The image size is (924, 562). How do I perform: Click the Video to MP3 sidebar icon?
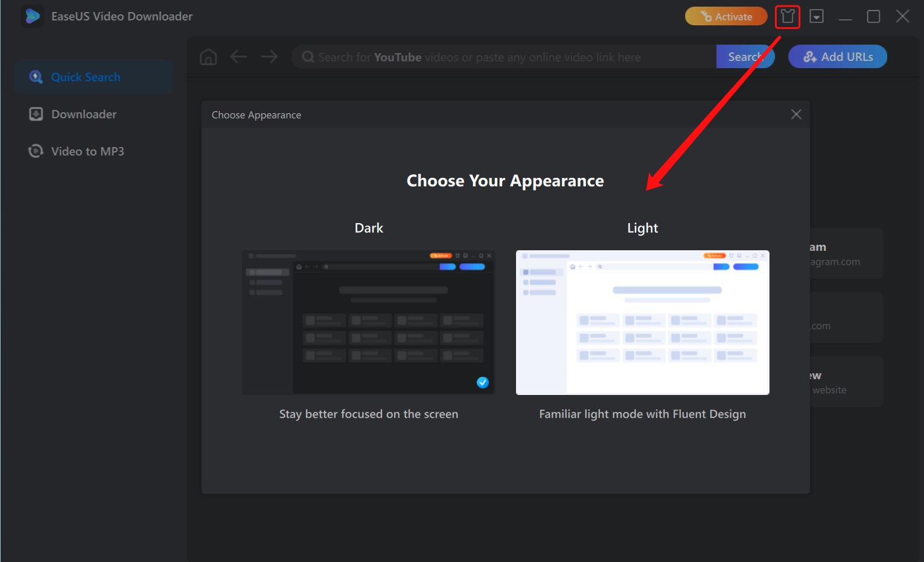[36, 151]
